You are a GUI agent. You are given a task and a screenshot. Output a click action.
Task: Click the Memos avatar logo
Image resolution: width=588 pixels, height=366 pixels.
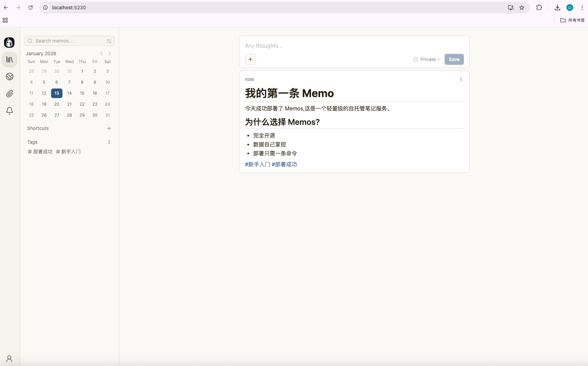tap(9, 43)
